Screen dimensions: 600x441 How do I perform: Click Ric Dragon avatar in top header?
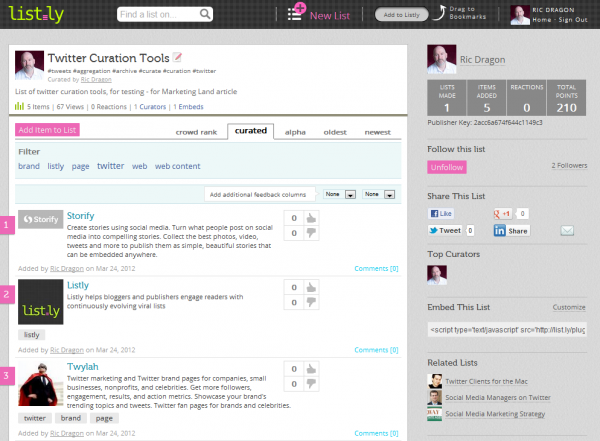(x=520, y=15)
